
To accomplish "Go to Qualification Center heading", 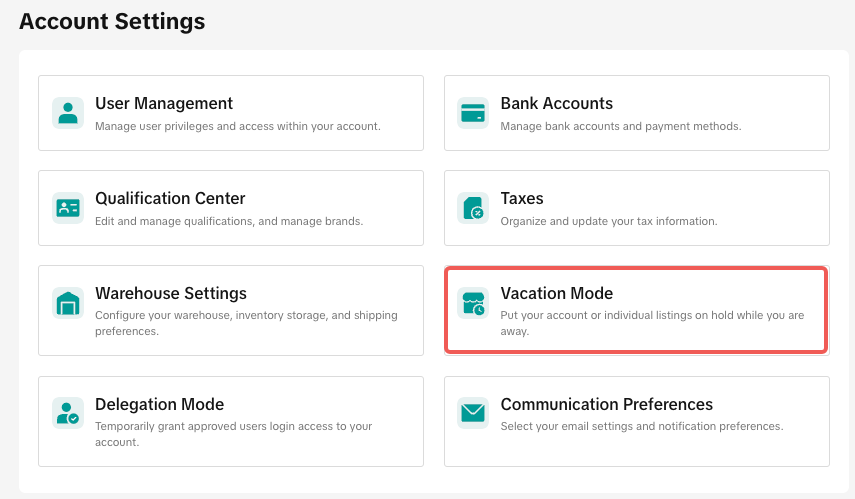I will (x=170, y=198).
